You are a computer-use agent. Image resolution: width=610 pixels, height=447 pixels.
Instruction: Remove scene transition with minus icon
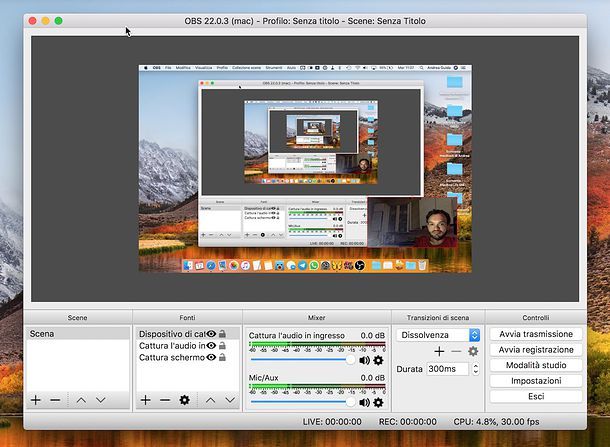point(456,351)
